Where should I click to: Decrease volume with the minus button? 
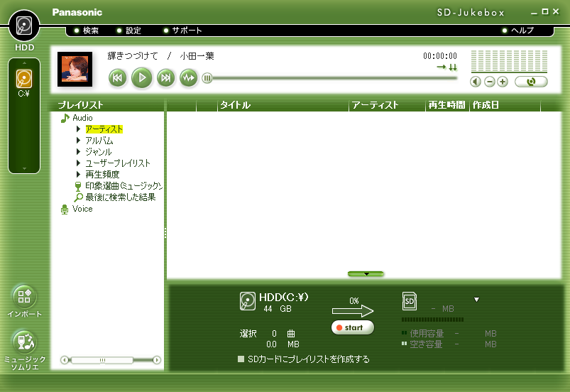pyautogui.click(x=490, y=82)
